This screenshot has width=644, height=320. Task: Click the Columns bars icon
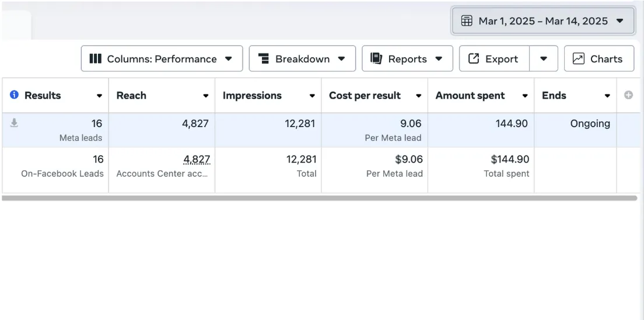(95, 59)
